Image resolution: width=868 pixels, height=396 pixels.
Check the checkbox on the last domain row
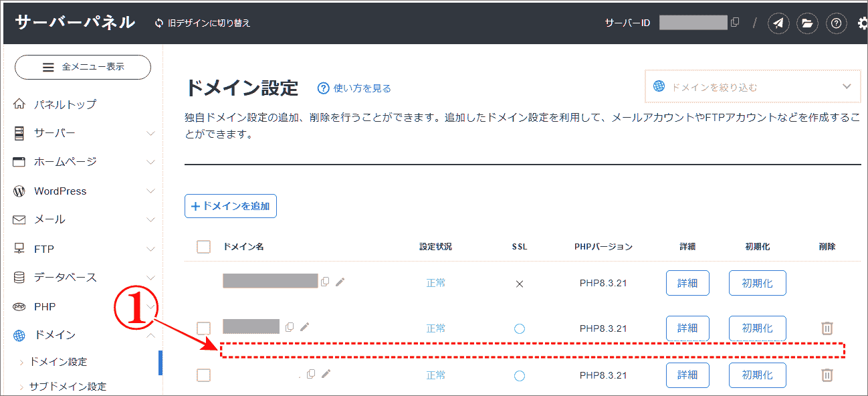203,375
